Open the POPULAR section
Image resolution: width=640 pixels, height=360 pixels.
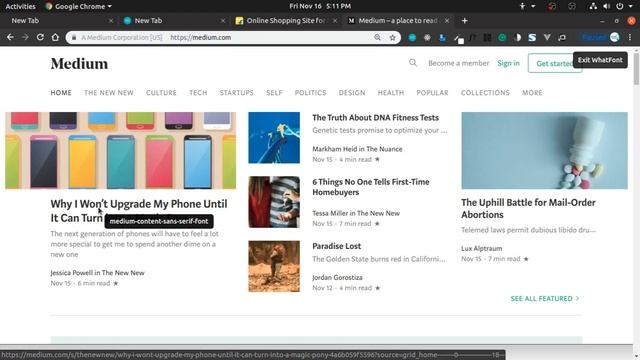432,93
